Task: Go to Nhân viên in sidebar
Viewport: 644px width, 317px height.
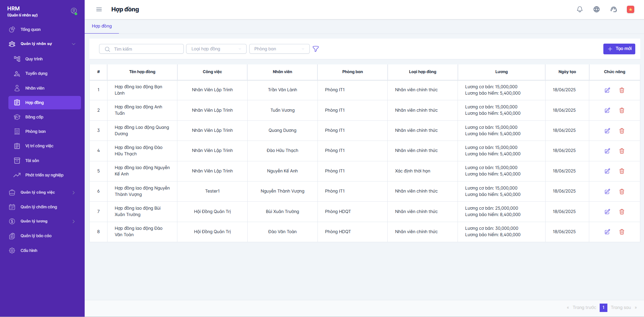Action: 35,88
